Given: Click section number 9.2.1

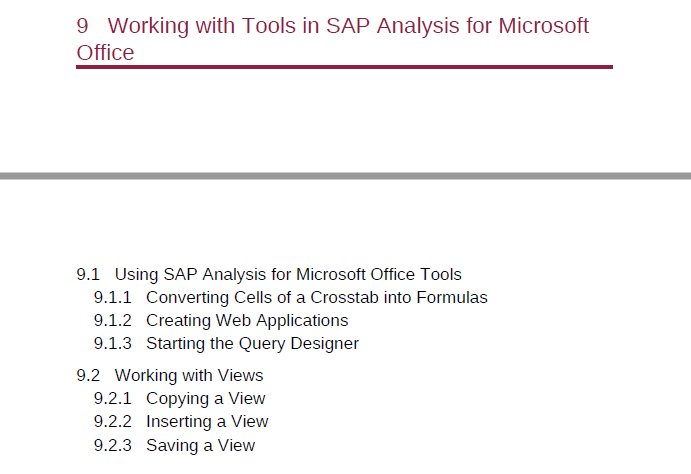Looking at the screenshot, I should (x=113, y=399).
